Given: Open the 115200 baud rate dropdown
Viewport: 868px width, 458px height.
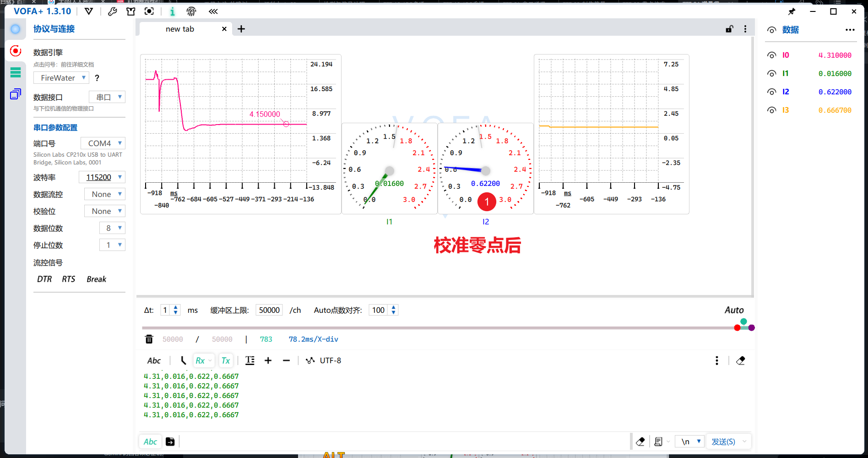Looking at the screenshot, I should 102,177.
